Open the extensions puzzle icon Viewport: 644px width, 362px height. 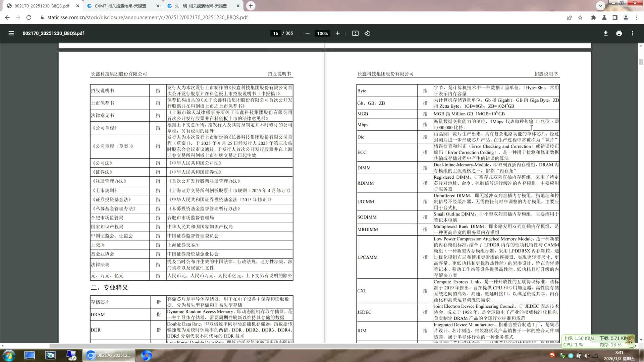tap(593, 17)
